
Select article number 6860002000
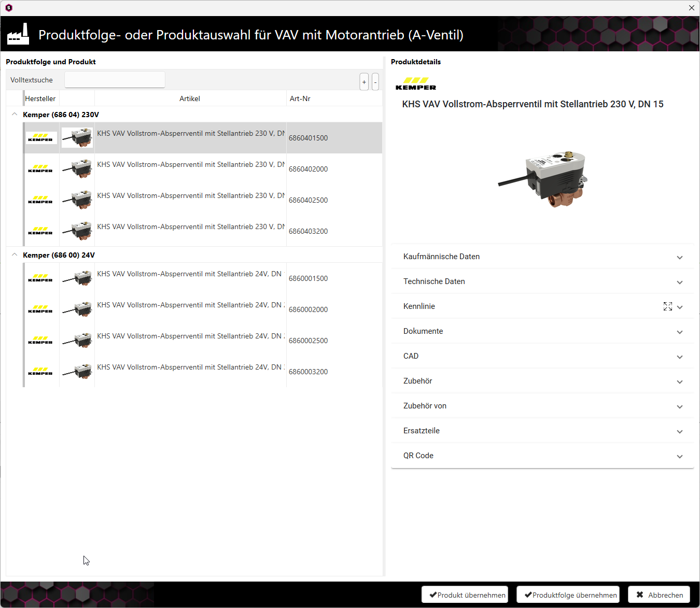coord(309,309)
